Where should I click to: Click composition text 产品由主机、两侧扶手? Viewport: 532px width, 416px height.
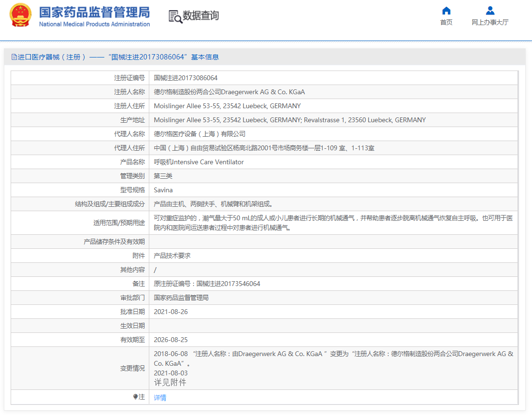point(213,204)
